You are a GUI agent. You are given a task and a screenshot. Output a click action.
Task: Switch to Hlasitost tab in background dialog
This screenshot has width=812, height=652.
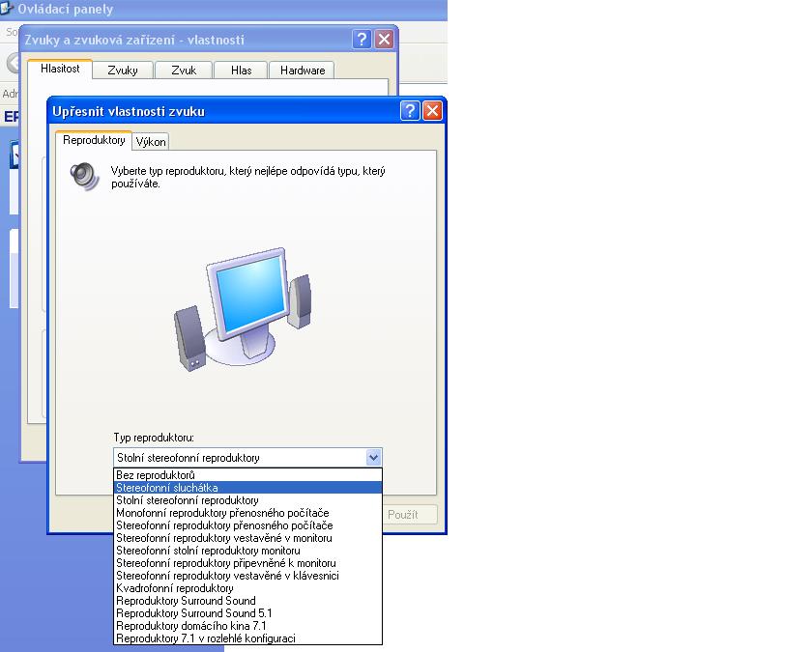click(x=60, y=69)
